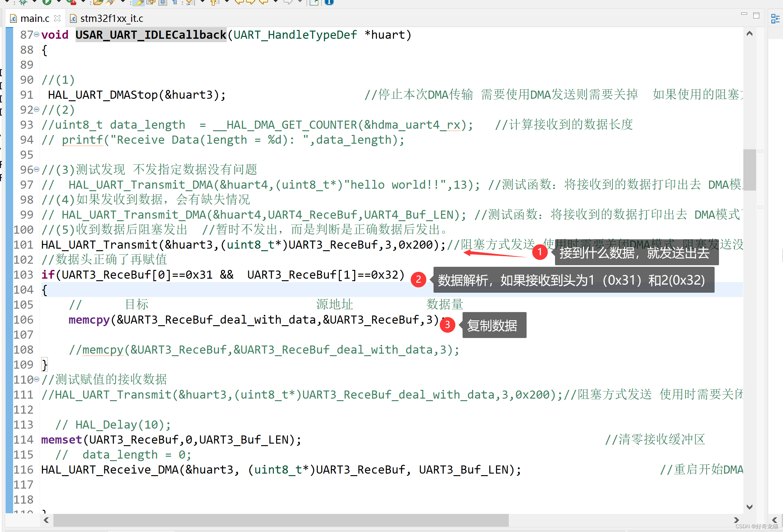Click the __HAL_DMA_GET_COUNTER commented call
783x532 pixels.
click(x=343, y=125)
